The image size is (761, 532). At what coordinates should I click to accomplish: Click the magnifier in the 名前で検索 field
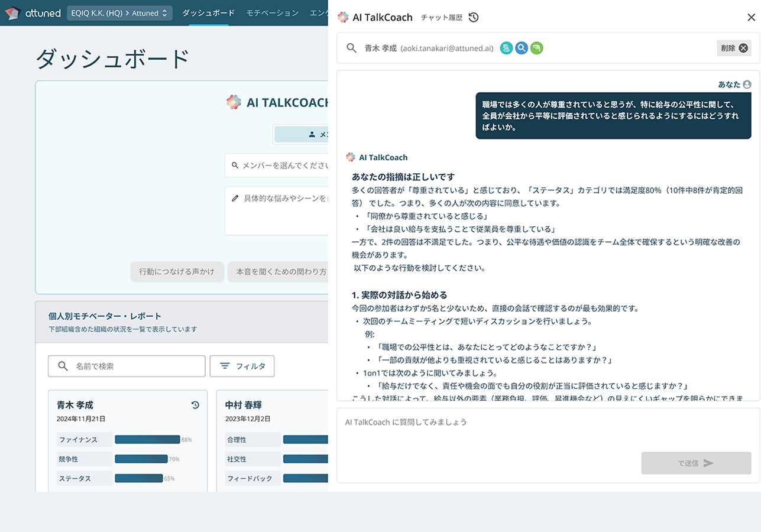[63, 366]
